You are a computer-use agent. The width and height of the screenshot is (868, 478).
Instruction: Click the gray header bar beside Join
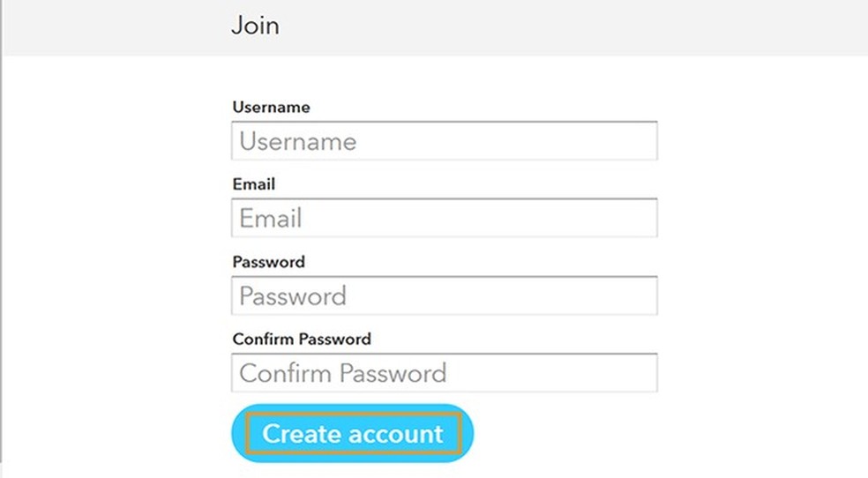(573, 26)
